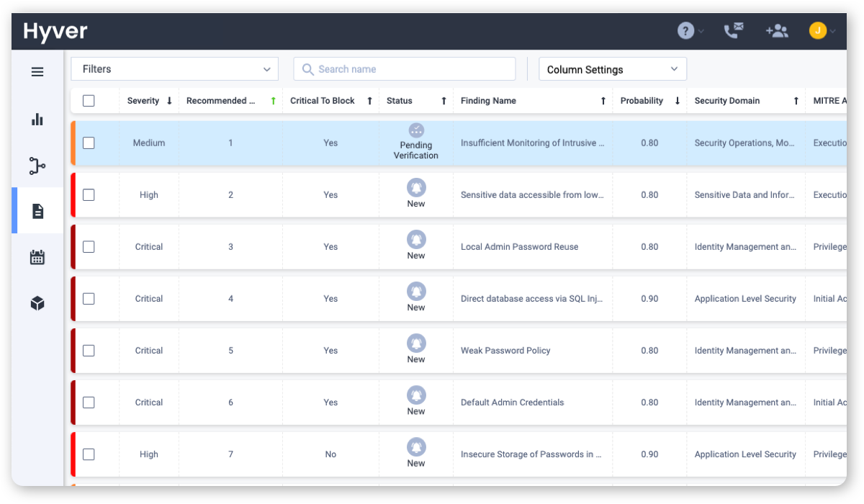864x504 pixels.
Task: Click the Hyver logo
Action: click(55, 31)
